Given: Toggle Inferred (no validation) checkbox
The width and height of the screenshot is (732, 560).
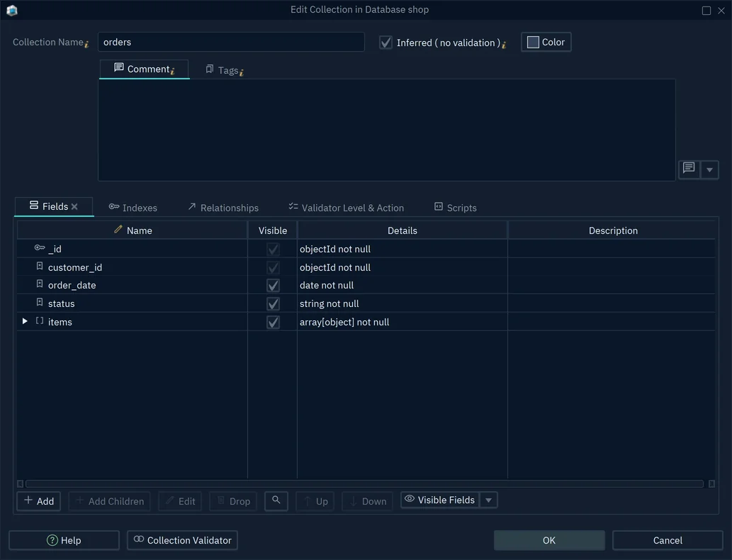Looking at the screenshot, I should coord(385,43).
